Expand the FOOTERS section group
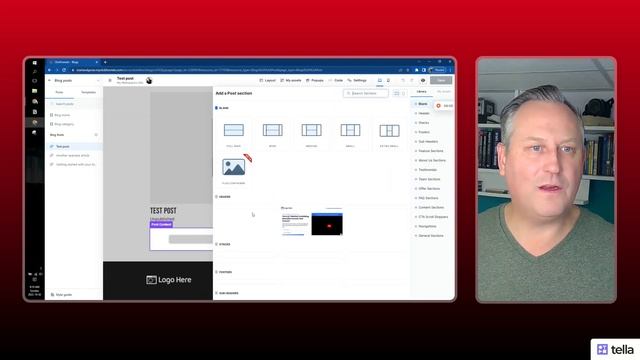640x360 pixels. [x=224, y=272]
